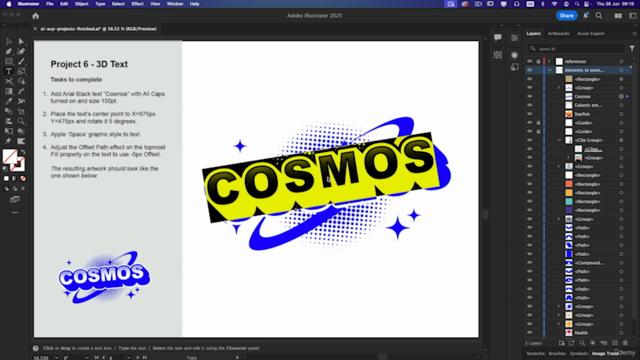
Task: Switch to the Artboards tab
Action: 558,33
